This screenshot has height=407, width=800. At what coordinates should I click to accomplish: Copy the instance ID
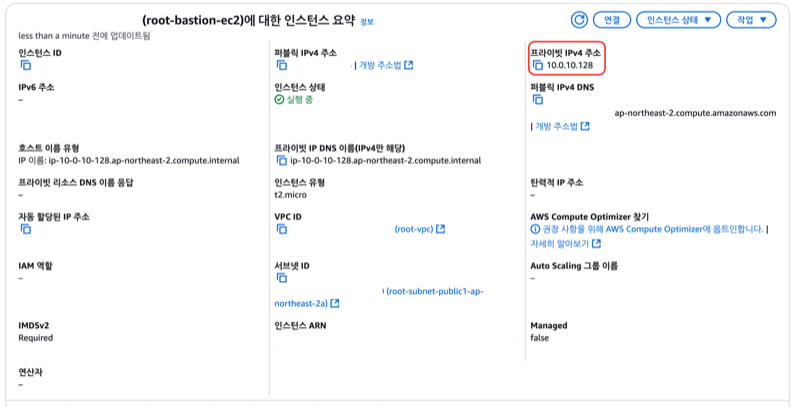click(26, 65)
